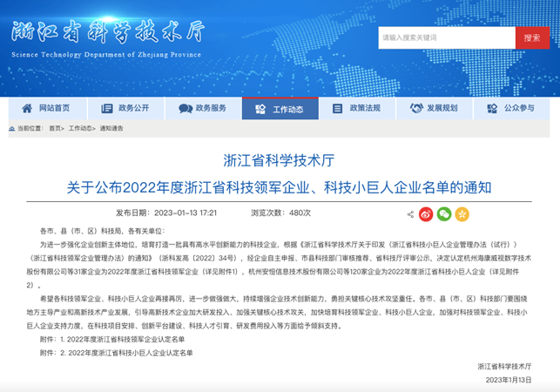Click the gray share icon
Viewport: 560px width, 392px height.
pos(410,213)
